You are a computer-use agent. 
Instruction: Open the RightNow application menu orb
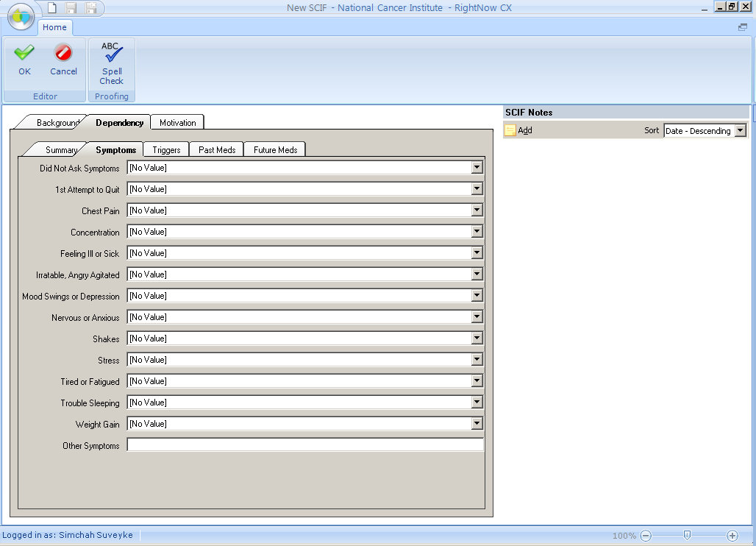(x=21, y=15)
